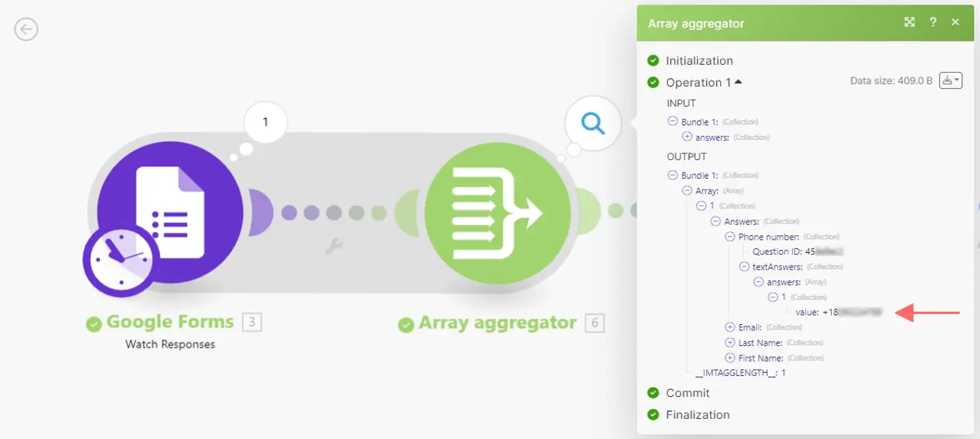Collapse the textAnswers collection

click(744, 266)
